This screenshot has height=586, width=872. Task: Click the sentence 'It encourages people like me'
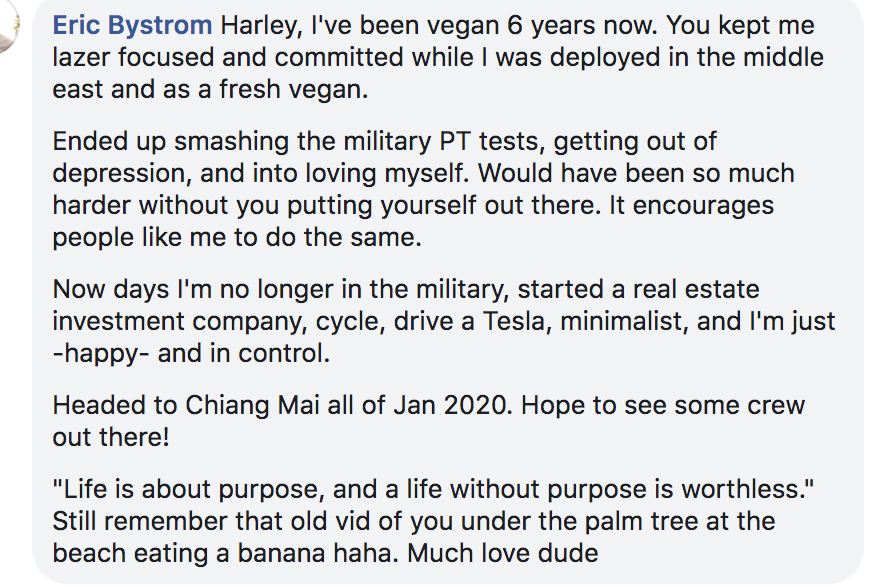click(x=413, y=221)
